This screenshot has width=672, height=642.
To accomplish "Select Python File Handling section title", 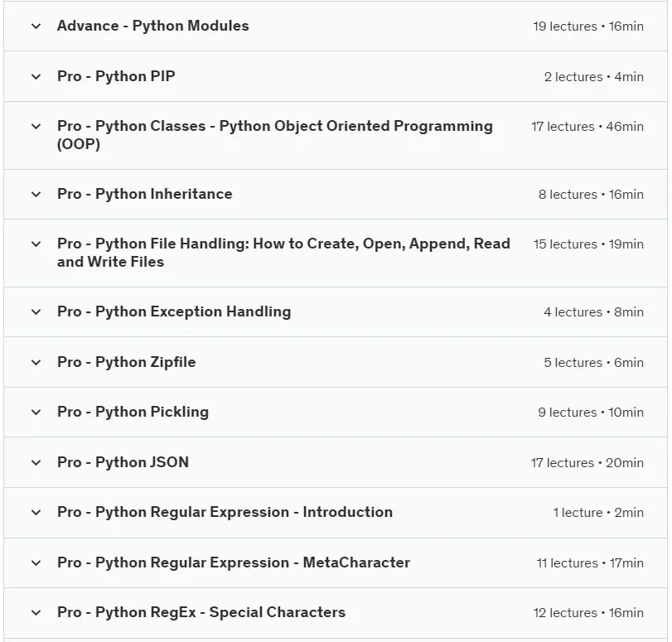I will coord(283,253).
